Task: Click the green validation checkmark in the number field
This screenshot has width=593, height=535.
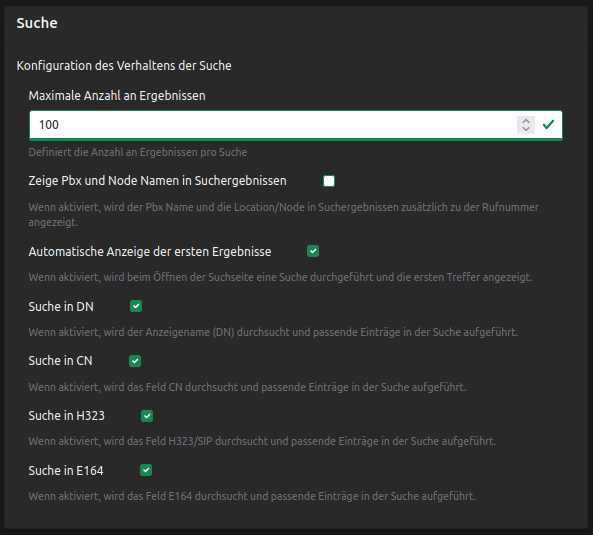Action: [x=548, y=124]
